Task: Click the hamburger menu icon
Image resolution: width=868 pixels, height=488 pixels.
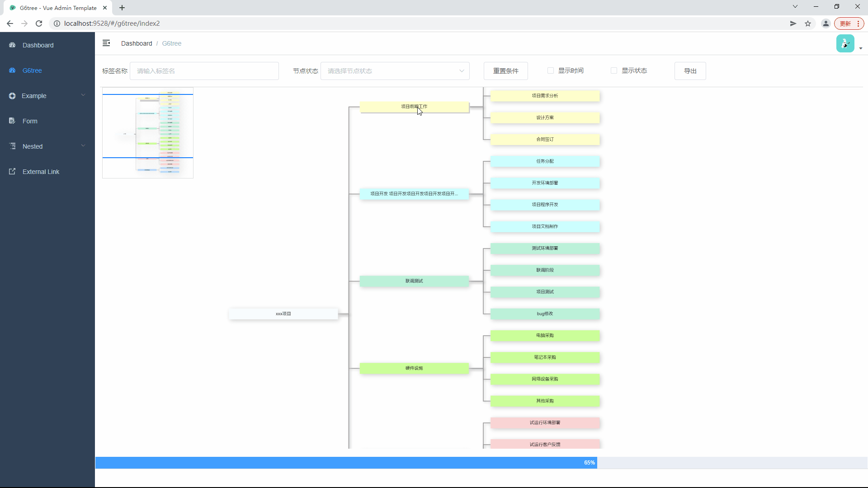Action: [x=106, y=43]
